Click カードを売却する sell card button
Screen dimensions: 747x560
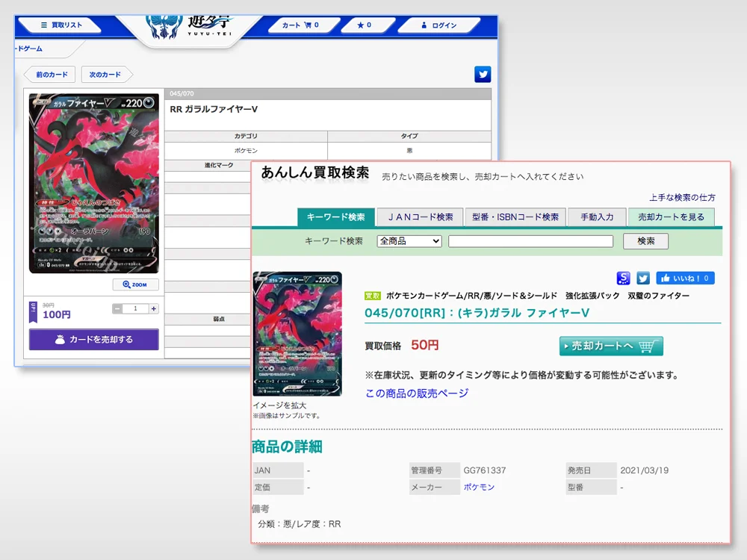pyautogui.click(x=94, y=339)
